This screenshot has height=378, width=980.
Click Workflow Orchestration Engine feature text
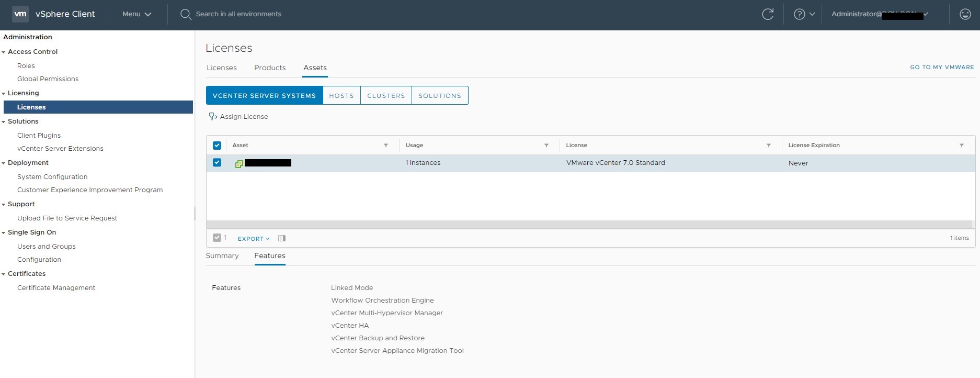pyautogui.click(x=382, y=301)
